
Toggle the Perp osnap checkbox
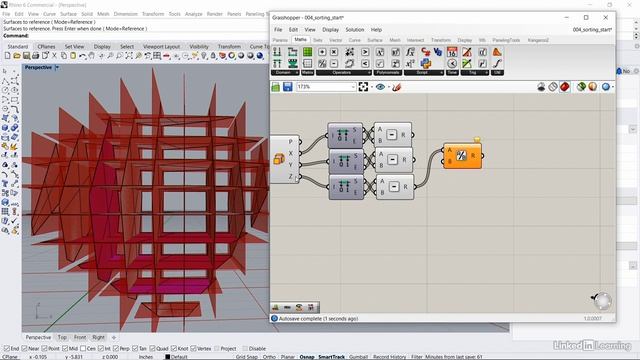pos(116,349)
